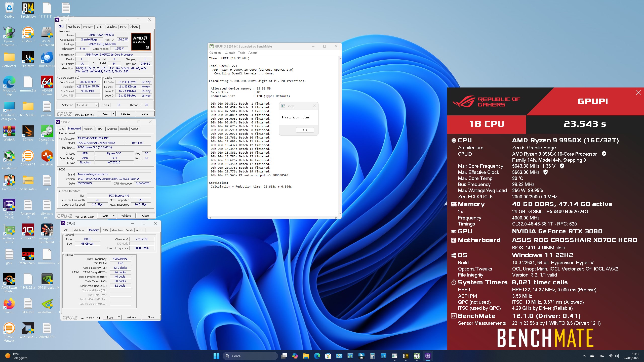Open AS SSD Benchmark desktop icon
The width and height of the screenshot is (644, 362).
pyautogui.click(x=47, y=37)
